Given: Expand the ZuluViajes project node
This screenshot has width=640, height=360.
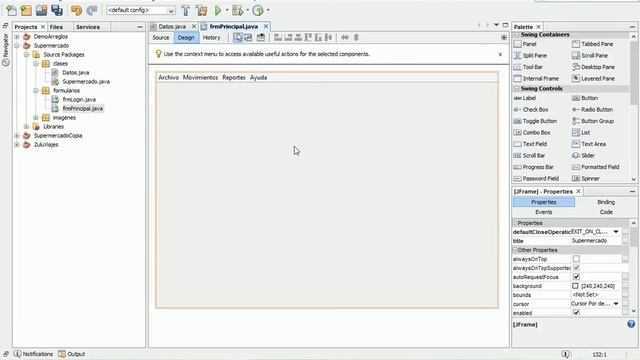Looking at the screenshot, I should point(17,144).
